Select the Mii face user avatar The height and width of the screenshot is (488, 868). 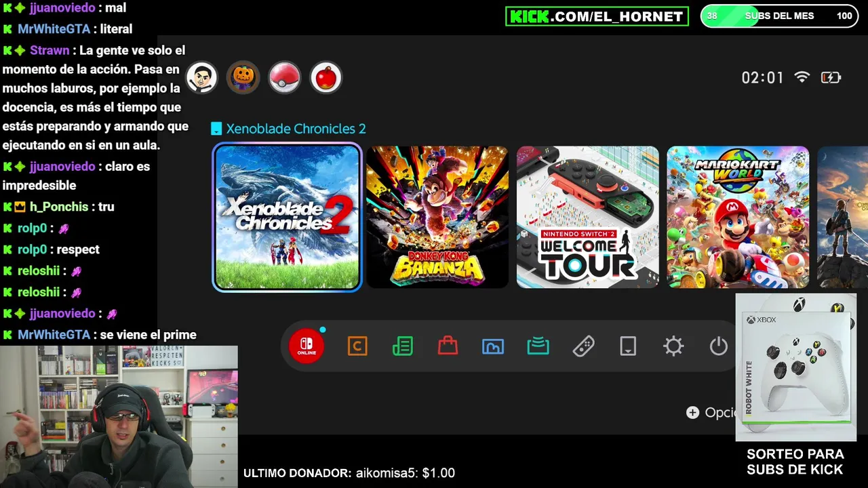point(201,77)
